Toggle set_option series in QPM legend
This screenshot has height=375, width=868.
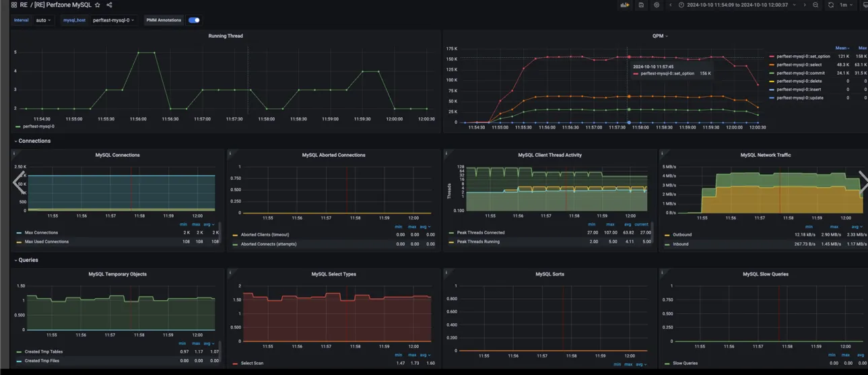tap(799, 57)
